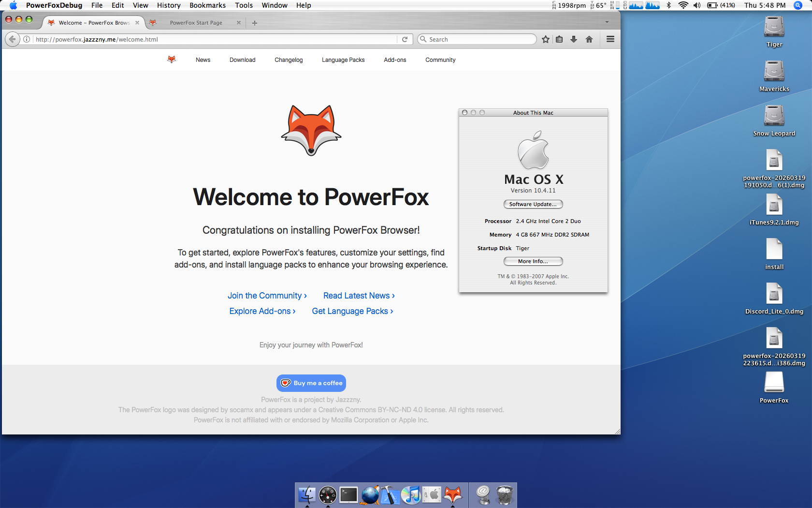Click the Version 10.4.11 text in About This Mac
This screenshot has height=508, width=812.
click(x=533, y=191)
